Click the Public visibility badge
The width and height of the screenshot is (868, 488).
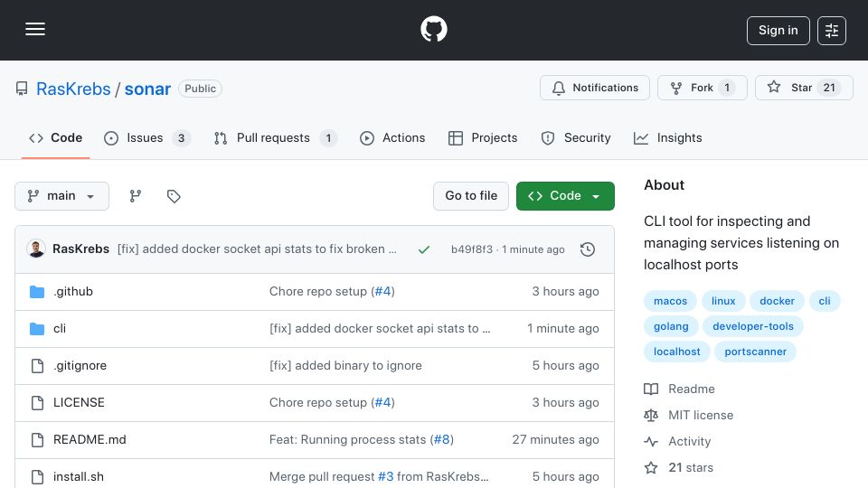pyautogui.click(x=200, y=89)
